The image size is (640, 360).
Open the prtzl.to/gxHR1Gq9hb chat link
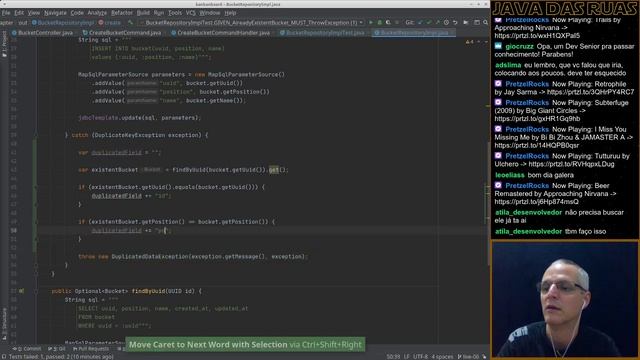pos(537,119)
